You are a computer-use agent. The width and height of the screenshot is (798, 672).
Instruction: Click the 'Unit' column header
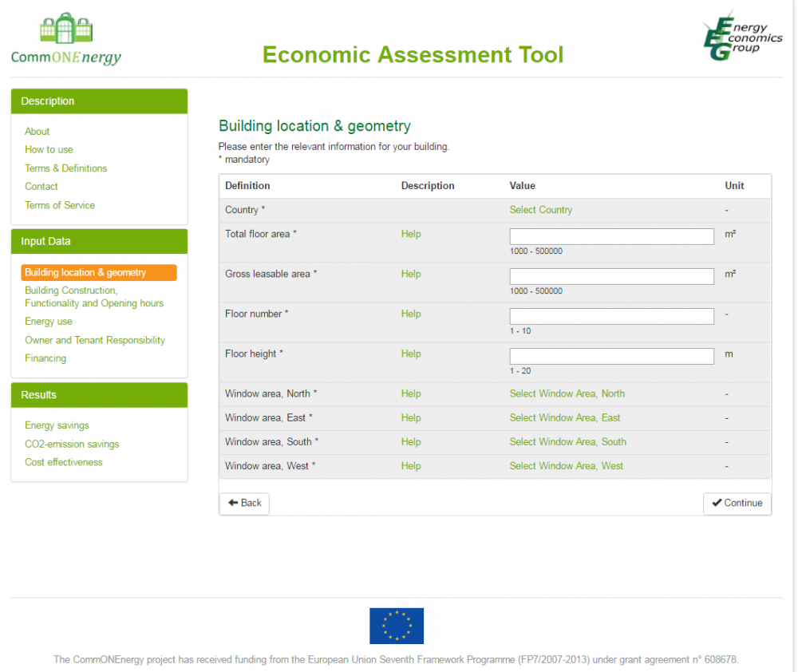coord(734,186)
